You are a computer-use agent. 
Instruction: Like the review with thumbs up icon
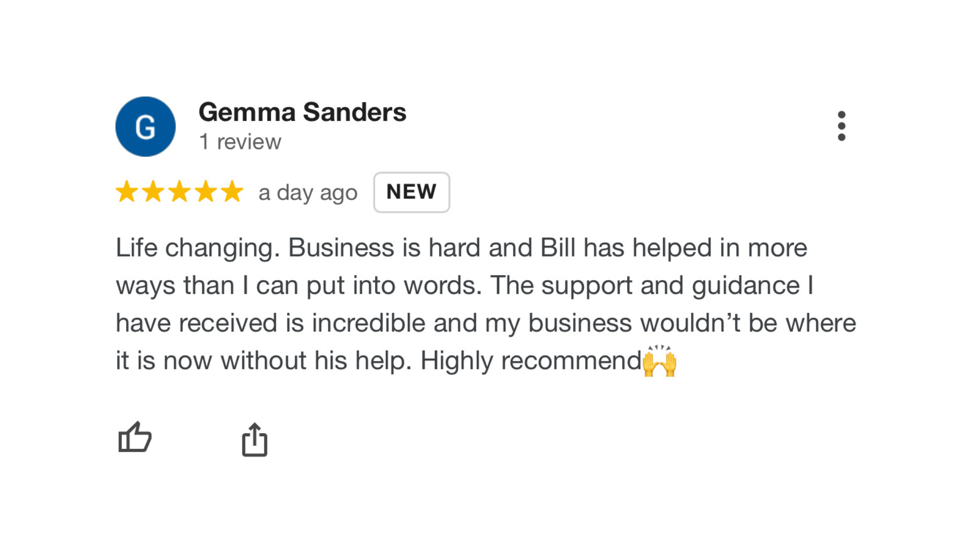point(135,438)
